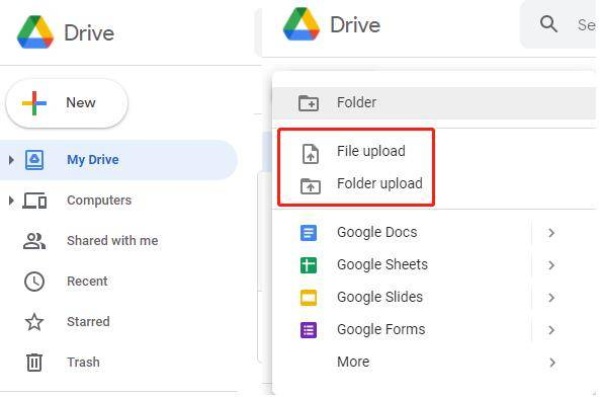Open the Google Docs submenu chevron
Image resolution: width=600 pixels, height=397 pixels.
coord(551,233)
